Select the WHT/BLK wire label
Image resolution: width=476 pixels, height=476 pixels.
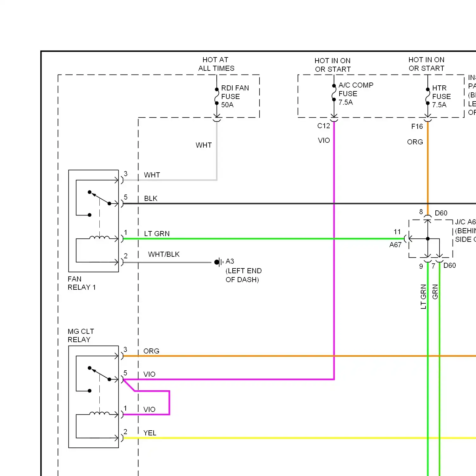pos(164,254)
